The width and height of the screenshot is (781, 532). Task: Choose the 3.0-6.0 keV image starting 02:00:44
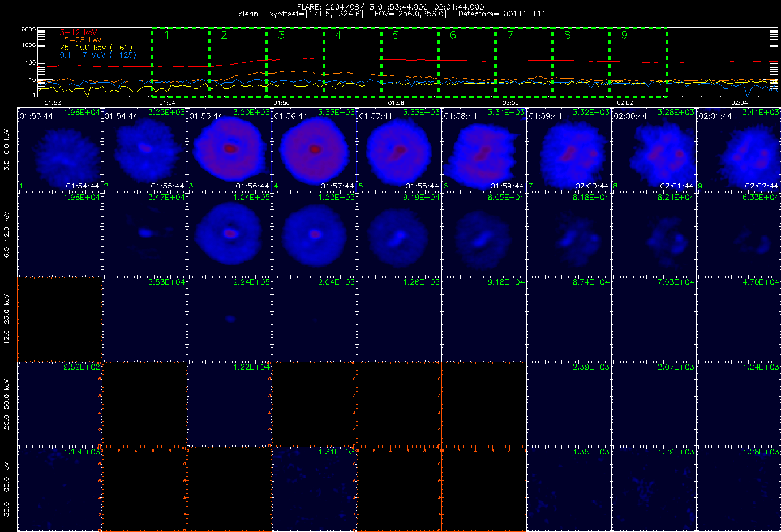point(654,149)
